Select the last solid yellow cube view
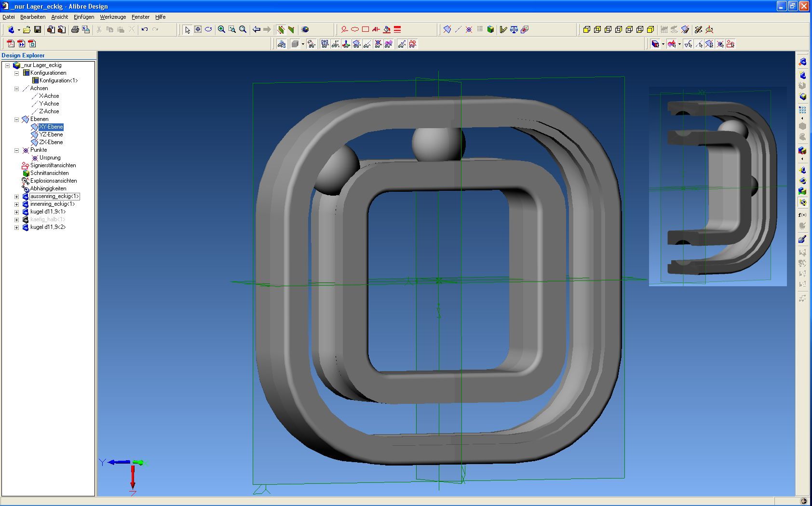 point(650,30)
